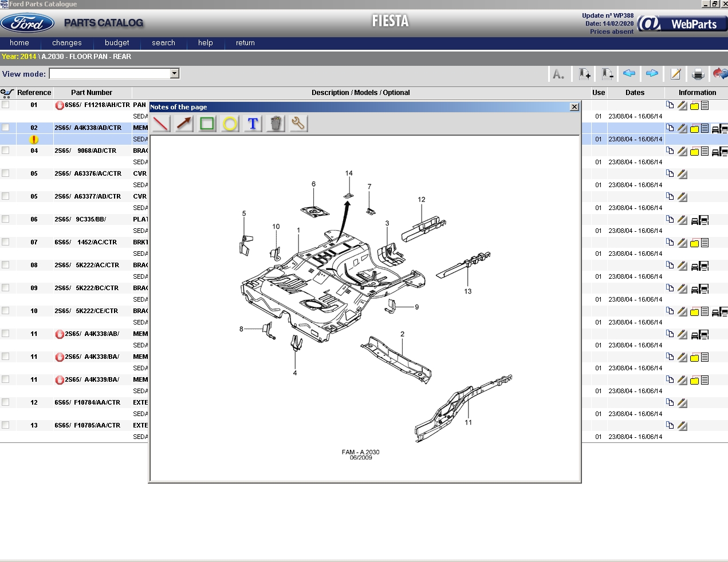
Task: Tick the checkbox beside reference 04
Action: click(6, 151)
